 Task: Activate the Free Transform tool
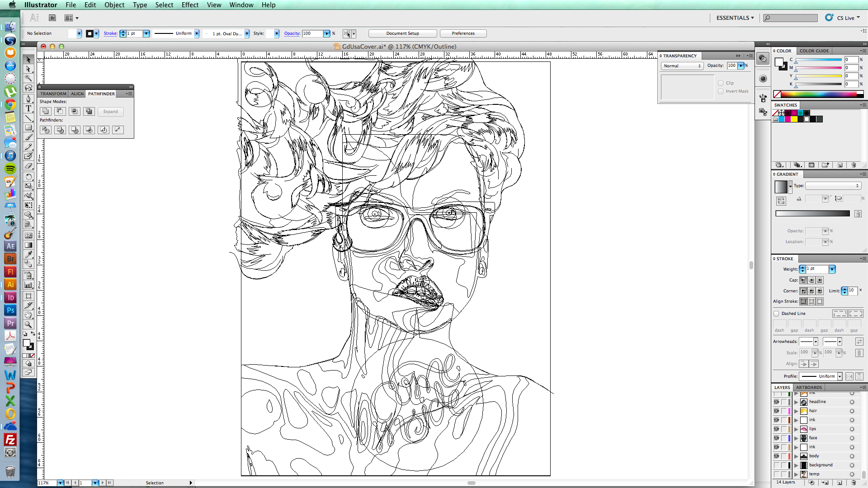[28, 205]
